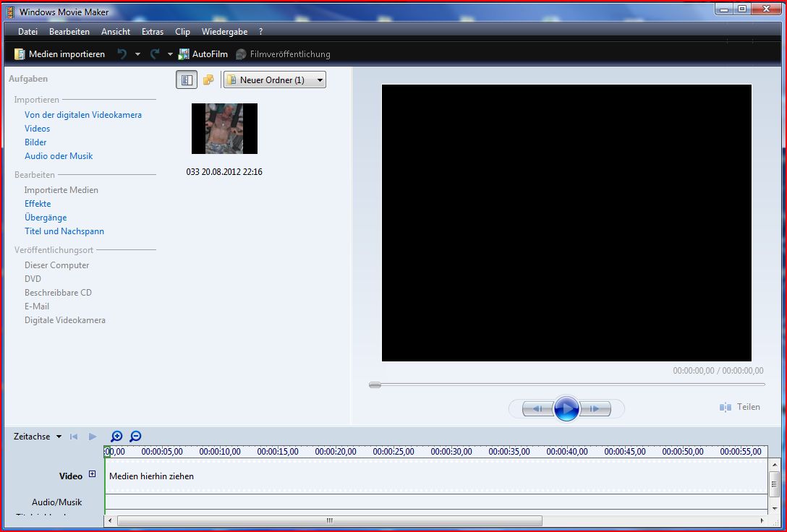Expand the Video track plus icon
The width and height of the screenshot is (787, 532).
(93, 474)
